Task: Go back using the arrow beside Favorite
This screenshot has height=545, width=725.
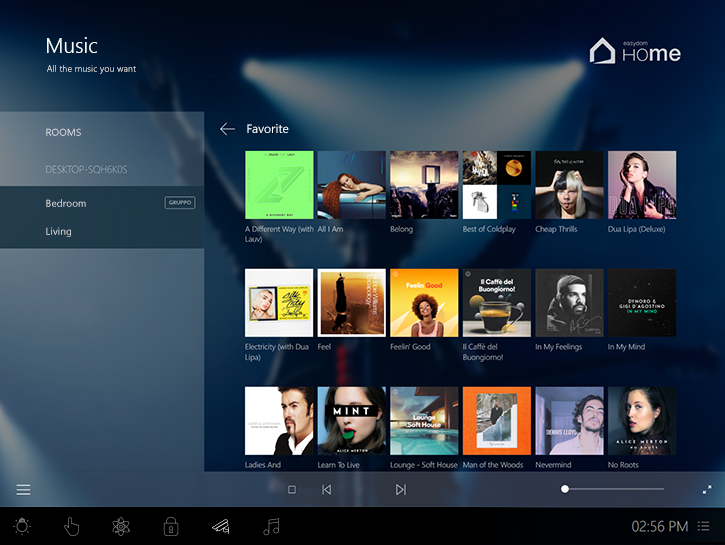Action: (227, 129)
